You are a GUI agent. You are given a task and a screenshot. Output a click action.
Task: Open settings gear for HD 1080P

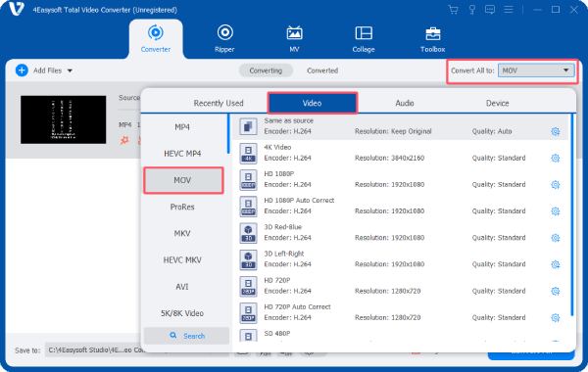point(556,185)
